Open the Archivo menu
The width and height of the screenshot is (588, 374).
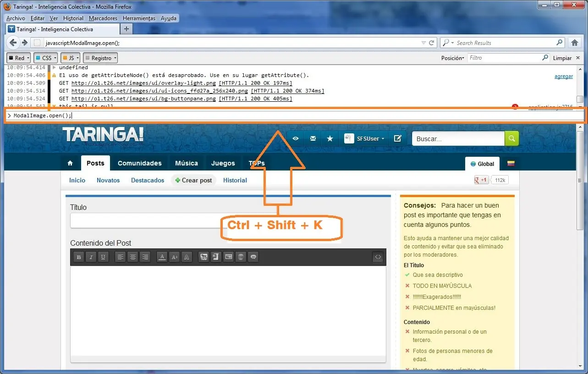click(x=16, y=18)
